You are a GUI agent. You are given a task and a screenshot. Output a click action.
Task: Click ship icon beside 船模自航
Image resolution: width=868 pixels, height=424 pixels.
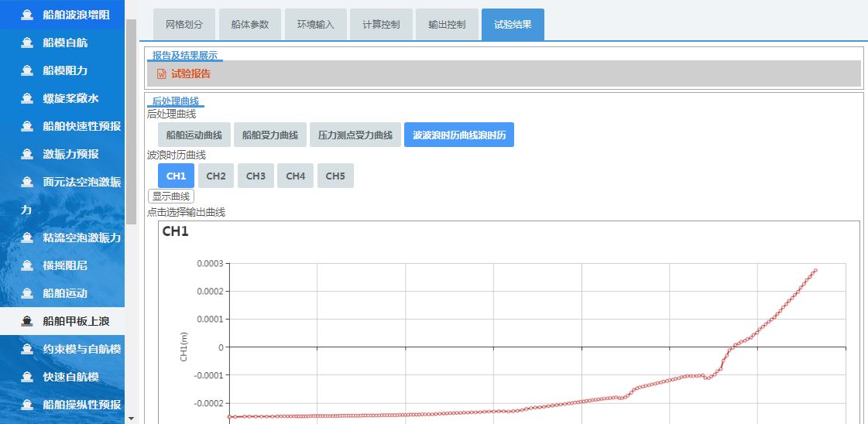[x=27, y=43]
